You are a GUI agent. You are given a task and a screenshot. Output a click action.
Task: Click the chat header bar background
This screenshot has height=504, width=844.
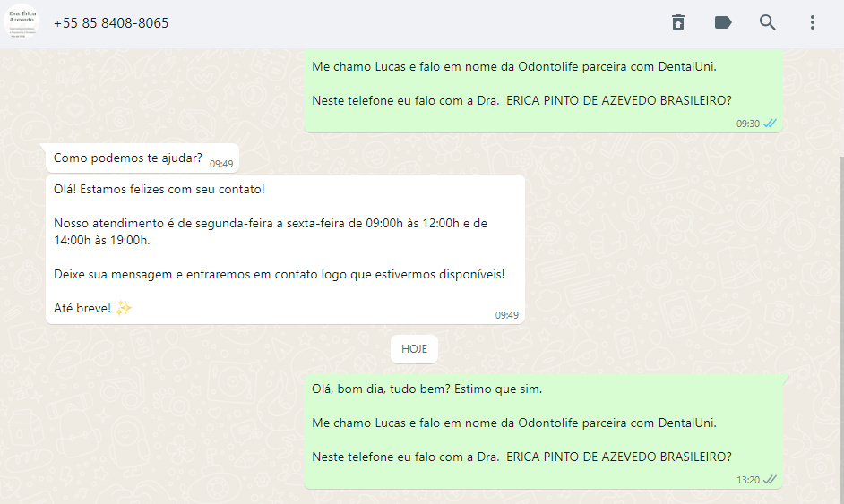click(420, 23)
